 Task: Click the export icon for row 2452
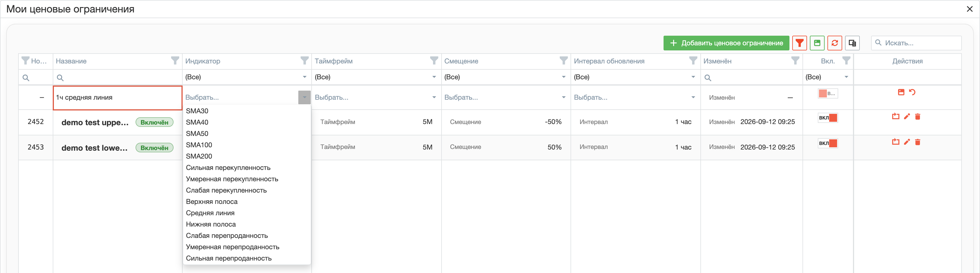coord(895,117)
